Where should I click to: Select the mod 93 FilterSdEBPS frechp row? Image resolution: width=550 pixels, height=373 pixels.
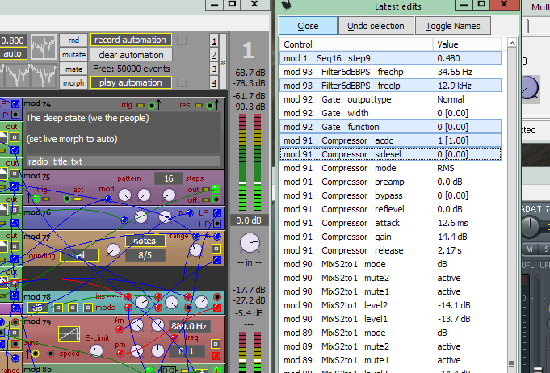(x=391, y=72)
